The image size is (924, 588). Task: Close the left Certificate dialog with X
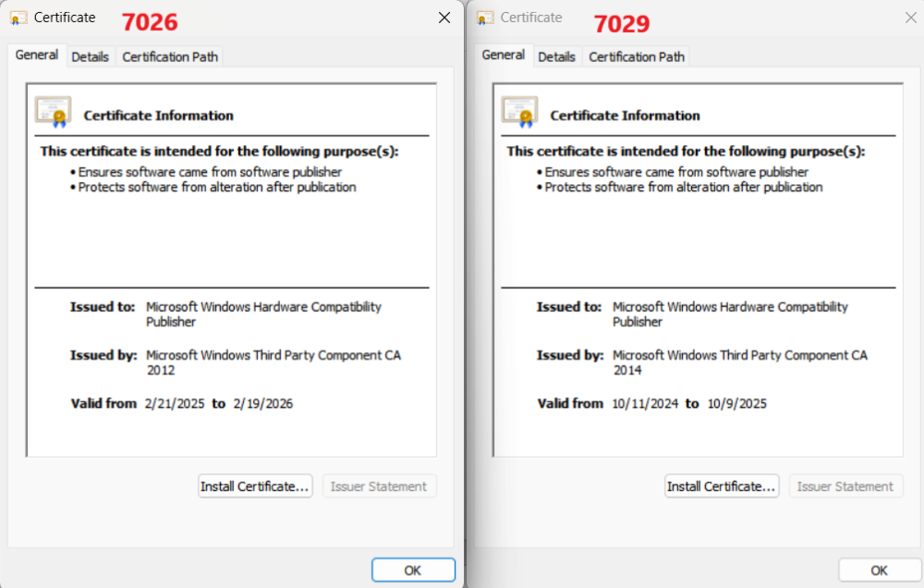click(444, 18)
